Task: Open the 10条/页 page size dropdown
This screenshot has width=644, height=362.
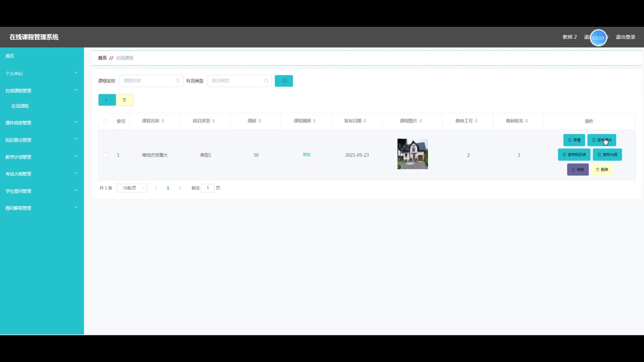Action: [132, 188]
